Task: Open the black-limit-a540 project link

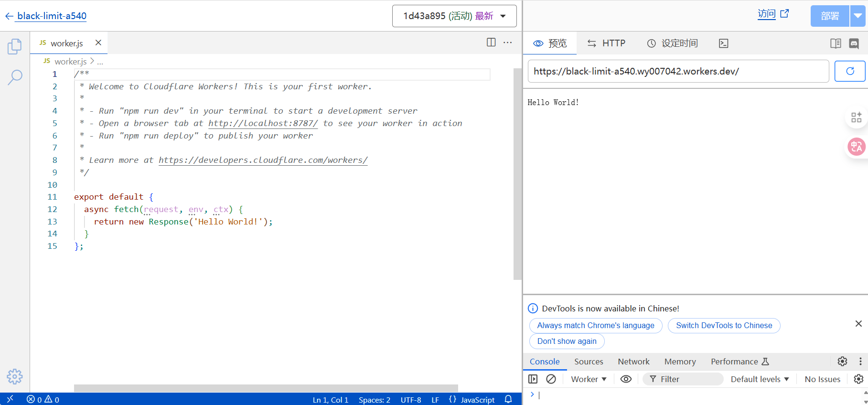Action: point(52,16)
